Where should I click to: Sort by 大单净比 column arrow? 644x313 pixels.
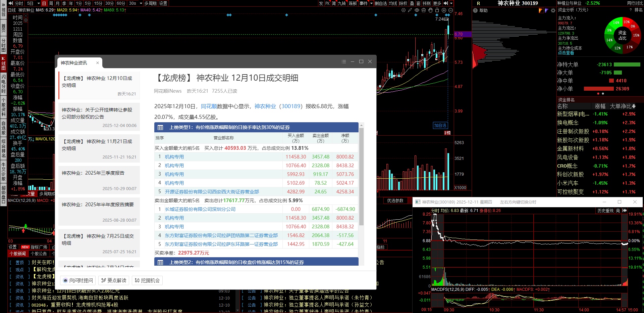tap(634, 106)
